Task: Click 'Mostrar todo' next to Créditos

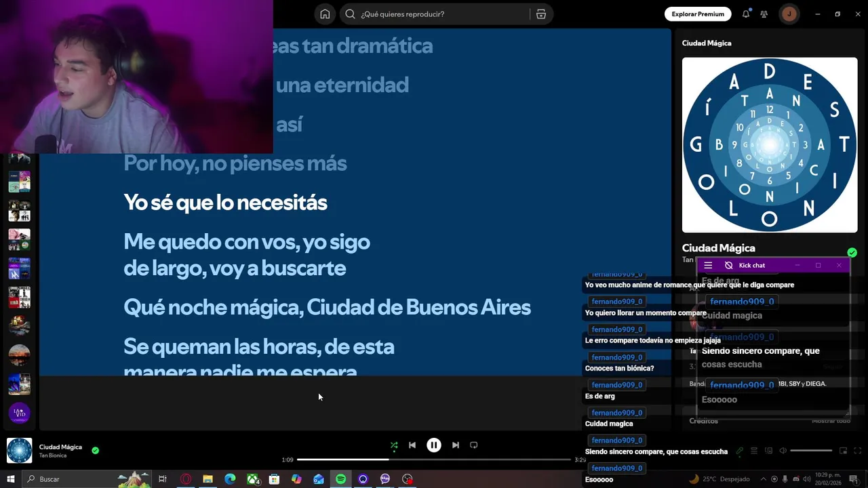Action: pyautogui.click(x=831, y=421)
